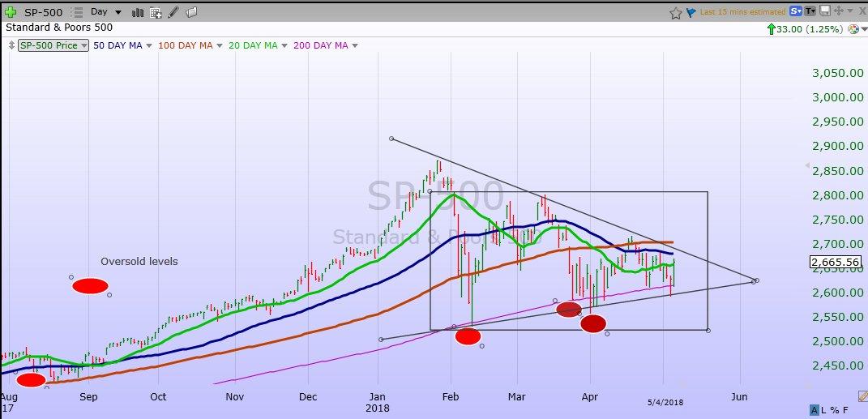Expand the 20 DAY MA menu arrow
The image size is (868, 419).
coord(284,45)
